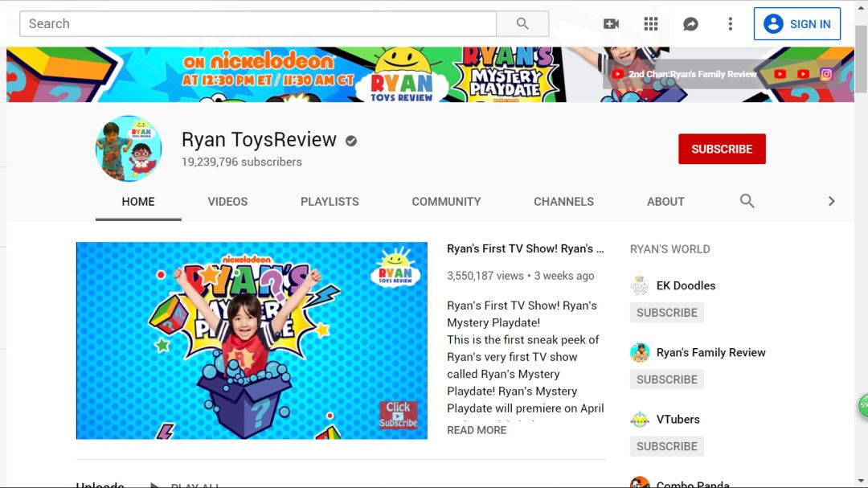Open the Ryan's First TV Show video title
The height and width of the screenshot is (488, 868).
[526, 248]
